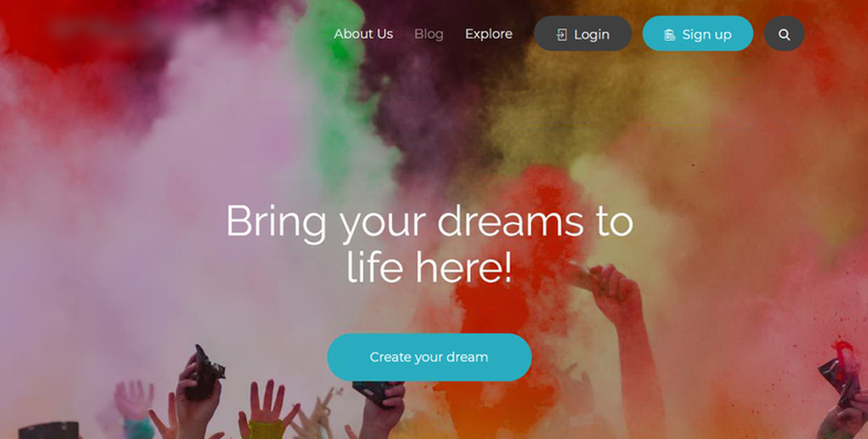Open the search magnifier icon

point(784,34)
